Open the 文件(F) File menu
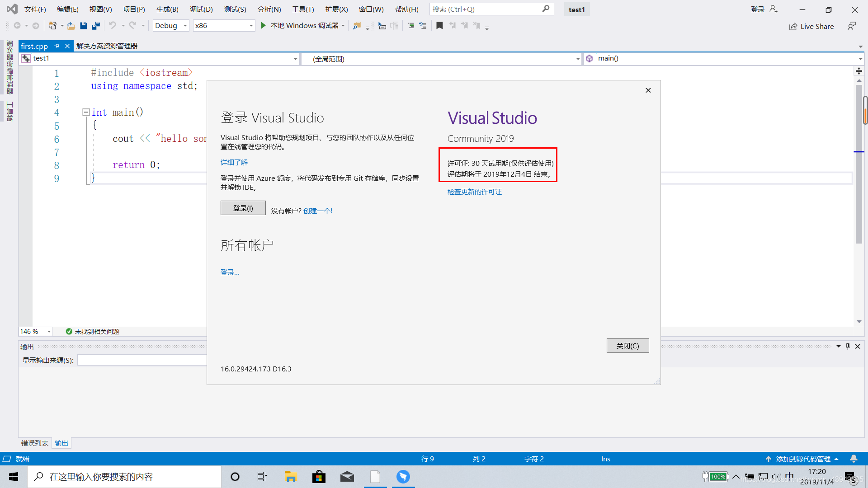 33,9
